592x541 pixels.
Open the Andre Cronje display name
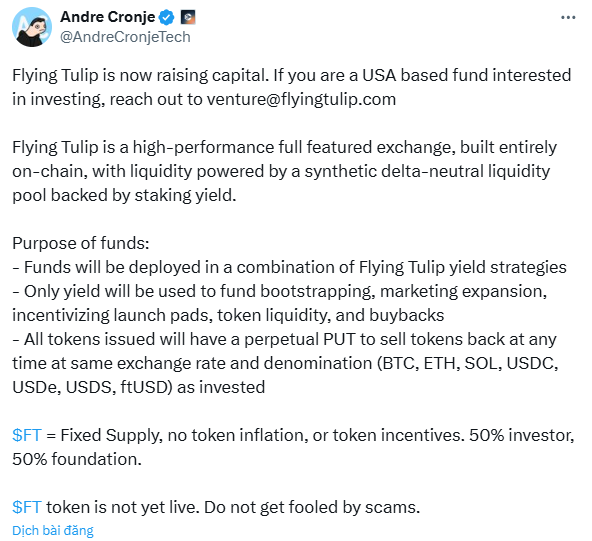pyautogui.click(x=108, y=17)
